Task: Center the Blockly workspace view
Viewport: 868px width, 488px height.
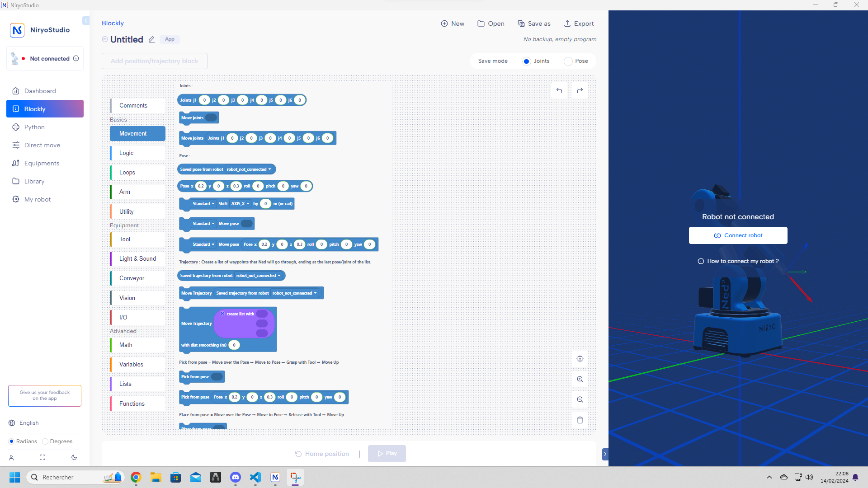Action: 580,359
